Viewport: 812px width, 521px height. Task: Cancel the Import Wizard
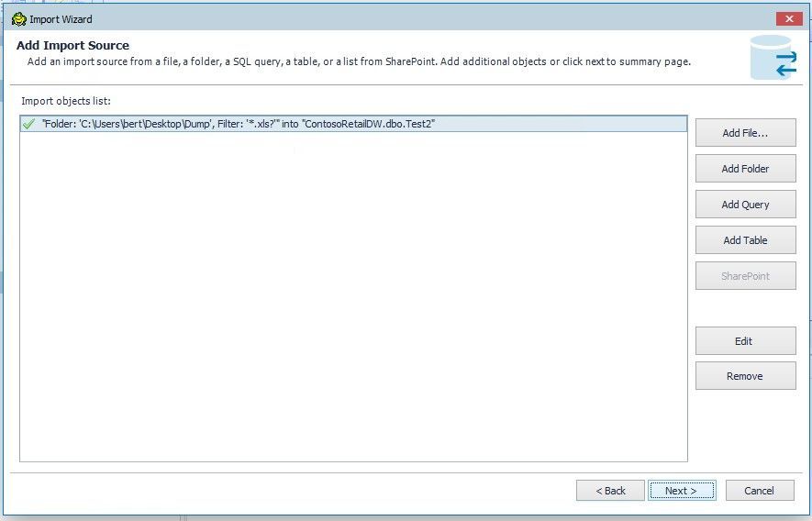[x=759, y=491]
